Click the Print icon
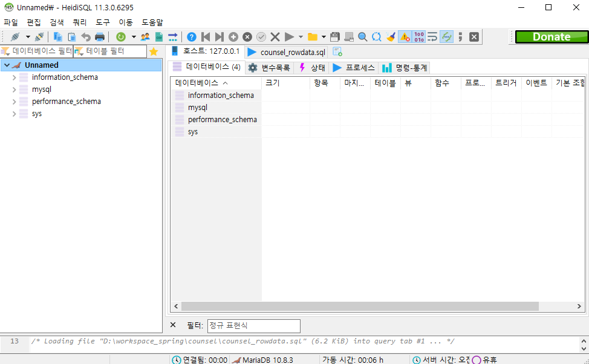The width and height of the screenshot is (589, 364). [x=100, y=37]
